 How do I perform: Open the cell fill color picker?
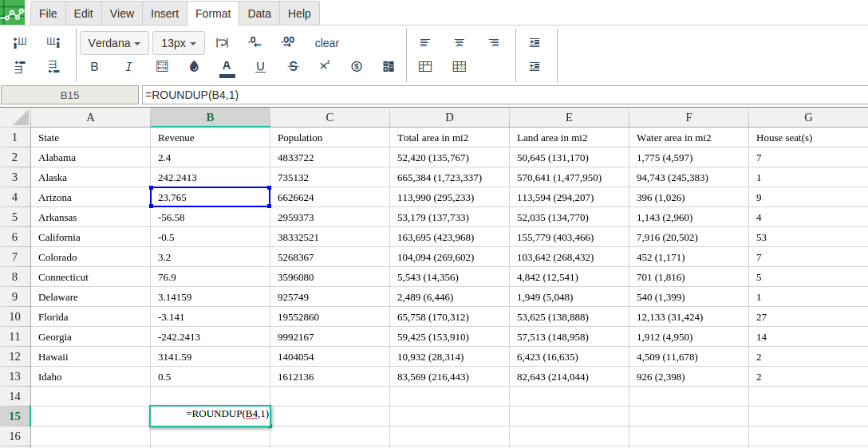coord(194,67)
